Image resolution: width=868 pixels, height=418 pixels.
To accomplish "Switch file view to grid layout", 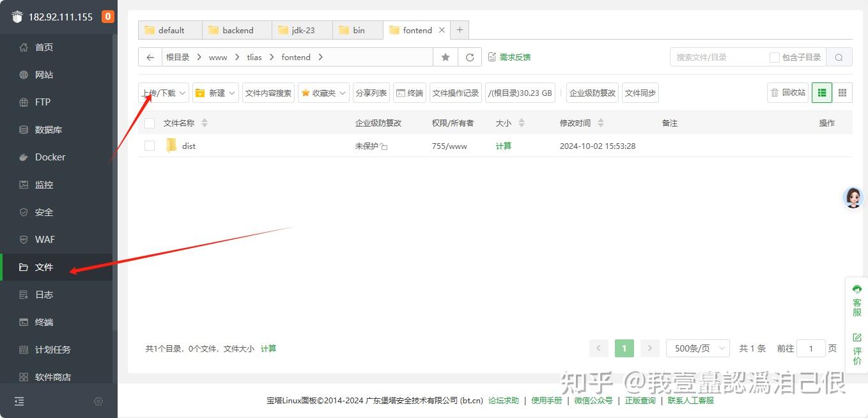I will 842,92.
